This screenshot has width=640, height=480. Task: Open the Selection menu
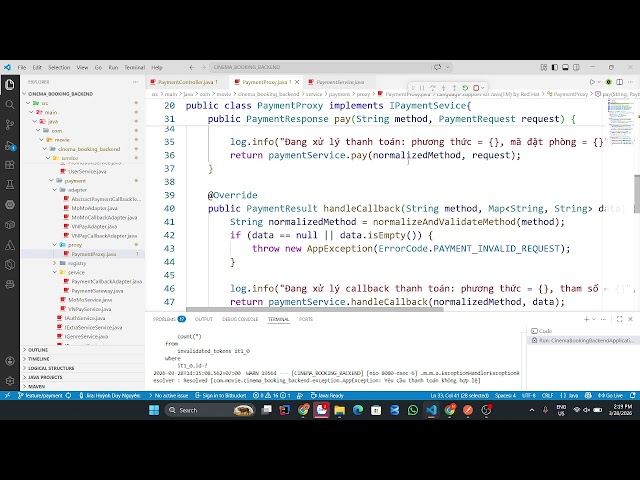[x=59, y=67]
